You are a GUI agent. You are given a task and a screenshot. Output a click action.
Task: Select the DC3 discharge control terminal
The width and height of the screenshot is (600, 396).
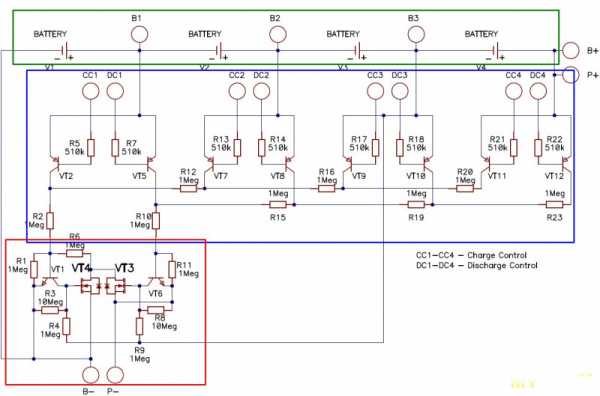pos(400,91)
